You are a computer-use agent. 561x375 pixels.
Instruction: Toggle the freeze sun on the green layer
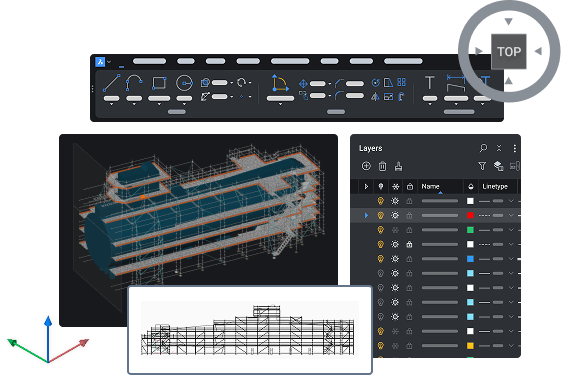pyautogui.click(x=395, y=230)
